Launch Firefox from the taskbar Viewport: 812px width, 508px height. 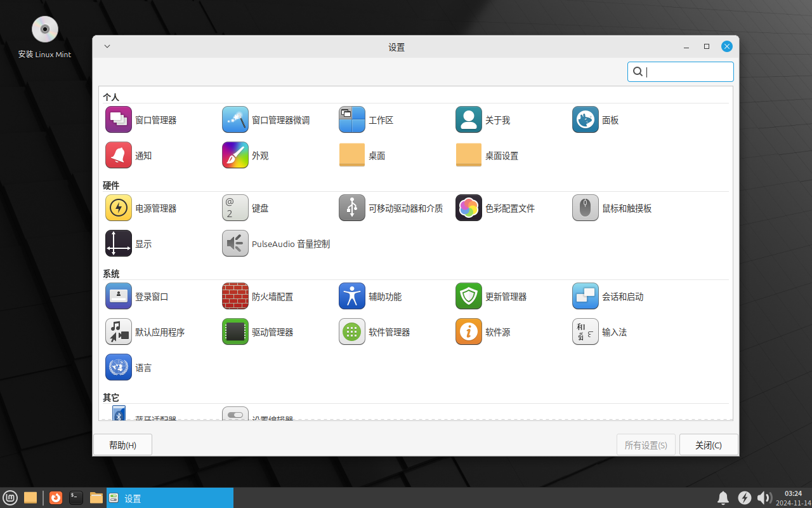tap(56, 498)
